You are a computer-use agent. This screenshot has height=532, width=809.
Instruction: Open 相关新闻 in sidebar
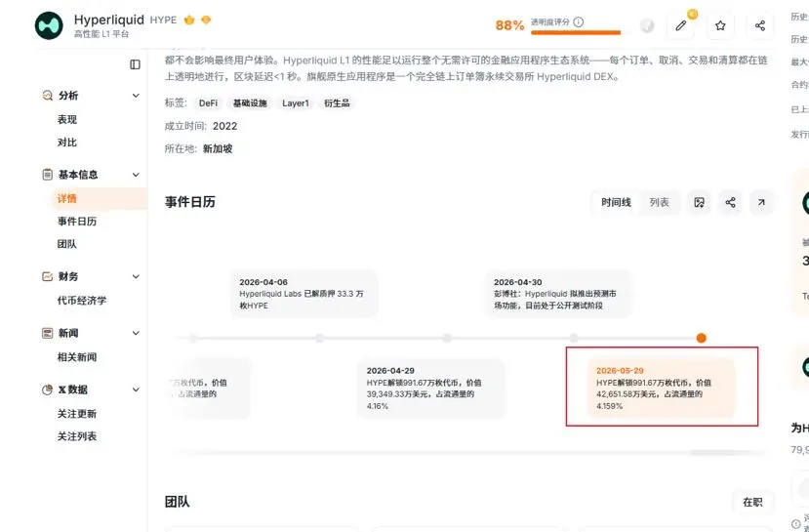click(x=77, y=357)
